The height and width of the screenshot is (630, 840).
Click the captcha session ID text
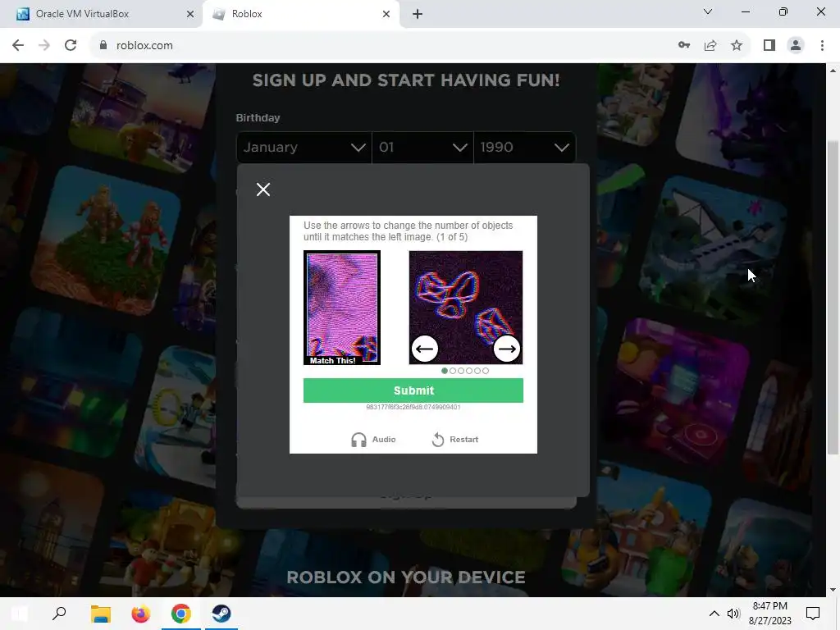(x=413, y=407)
